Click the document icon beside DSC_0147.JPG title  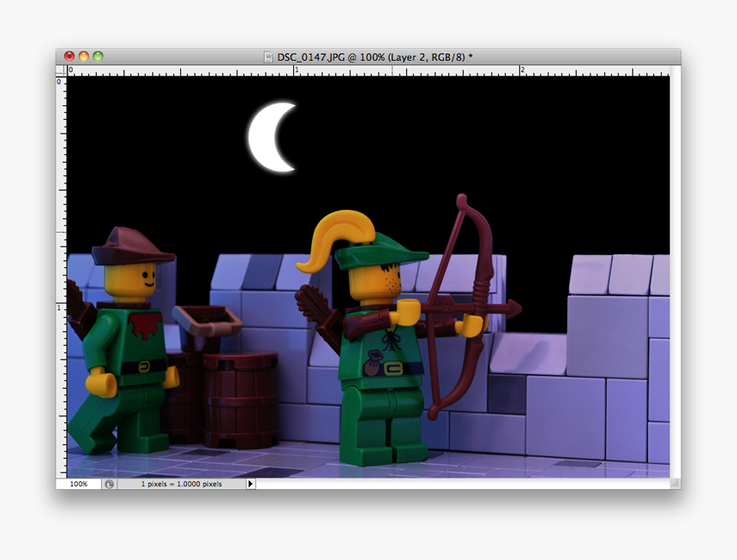coord(268,57)
